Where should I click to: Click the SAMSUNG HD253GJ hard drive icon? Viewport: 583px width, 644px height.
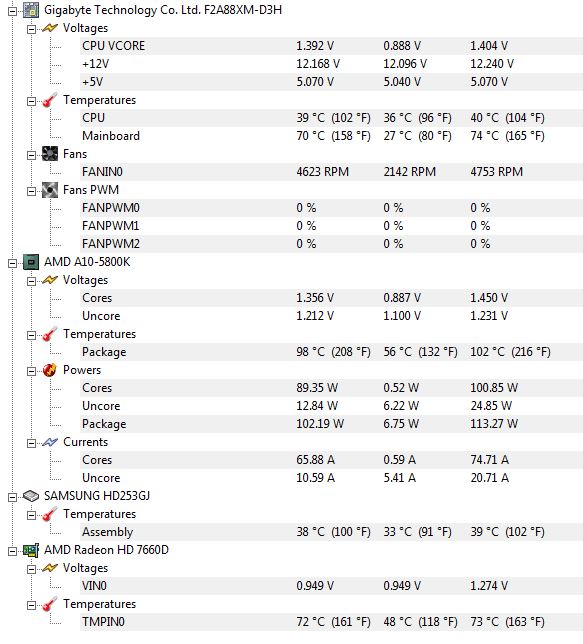pos(31,496)
